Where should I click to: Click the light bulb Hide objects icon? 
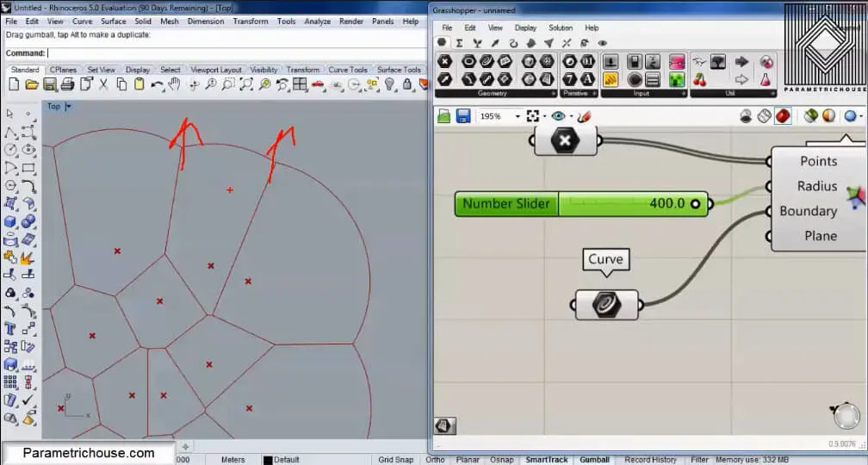390,84
